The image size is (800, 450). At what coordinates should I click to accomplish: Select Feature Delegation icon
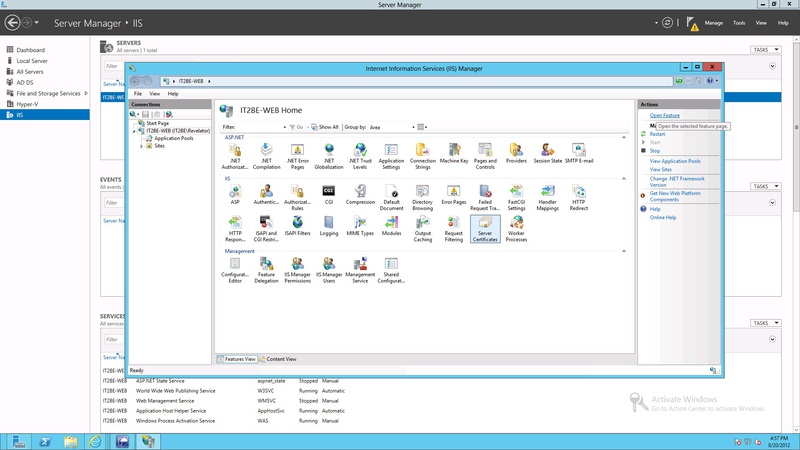pyautogui.click(x=266, y=270)
